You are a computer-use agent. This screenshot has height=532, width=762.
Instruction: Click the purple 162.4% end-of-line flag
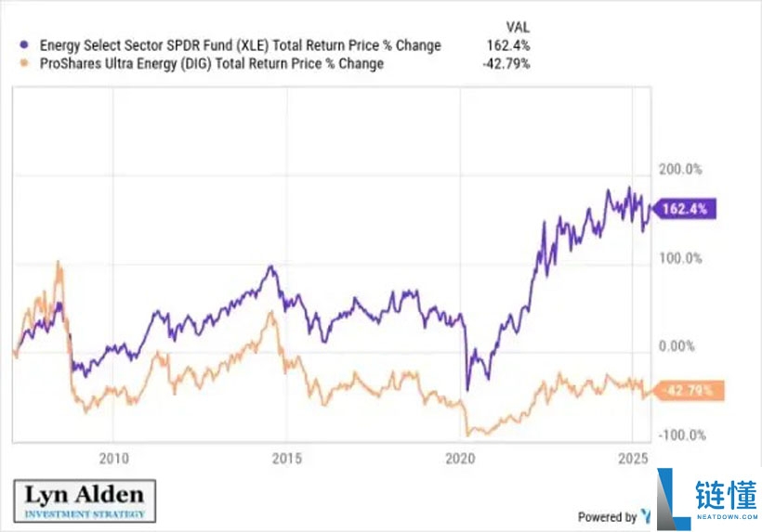coord(687,210)
